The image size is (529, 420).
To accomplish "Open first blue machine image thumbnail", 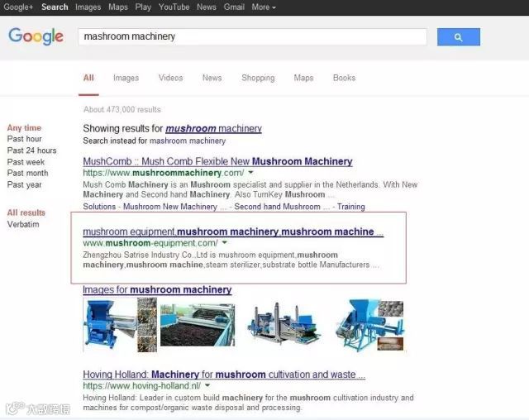I will coord(120,325).
